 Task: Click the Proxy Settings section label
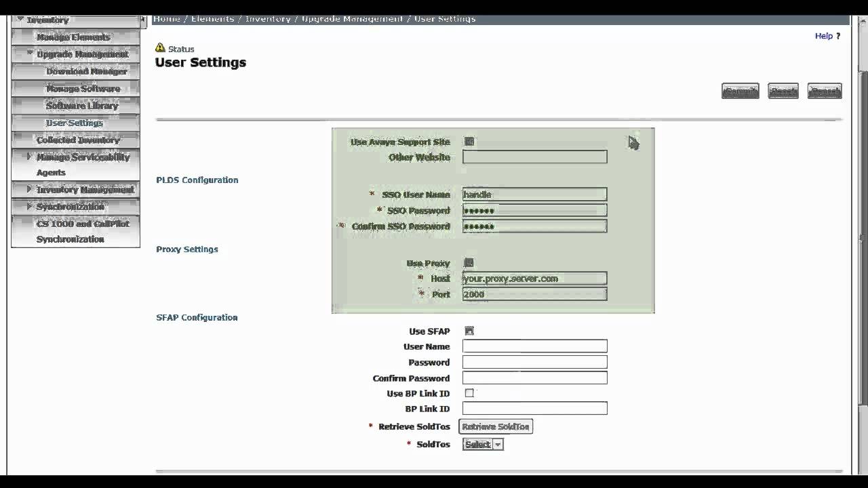tap(187, 249)
